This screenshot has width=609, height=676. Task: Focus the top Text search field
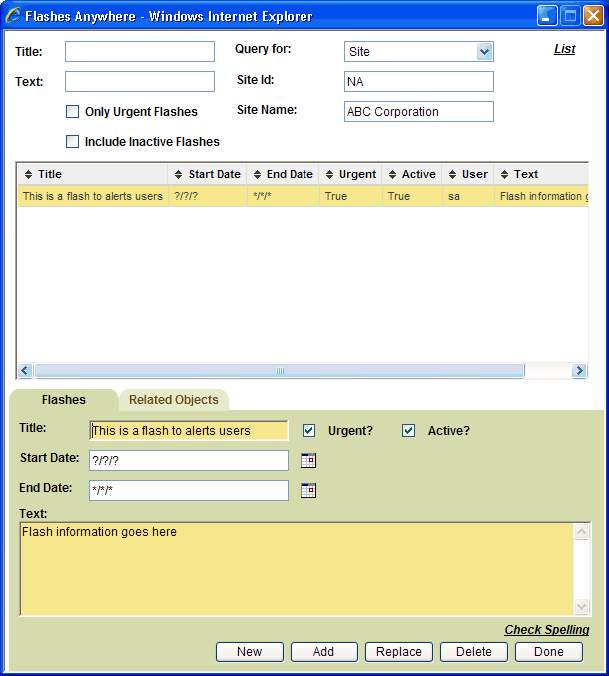(x=140, y=81)
